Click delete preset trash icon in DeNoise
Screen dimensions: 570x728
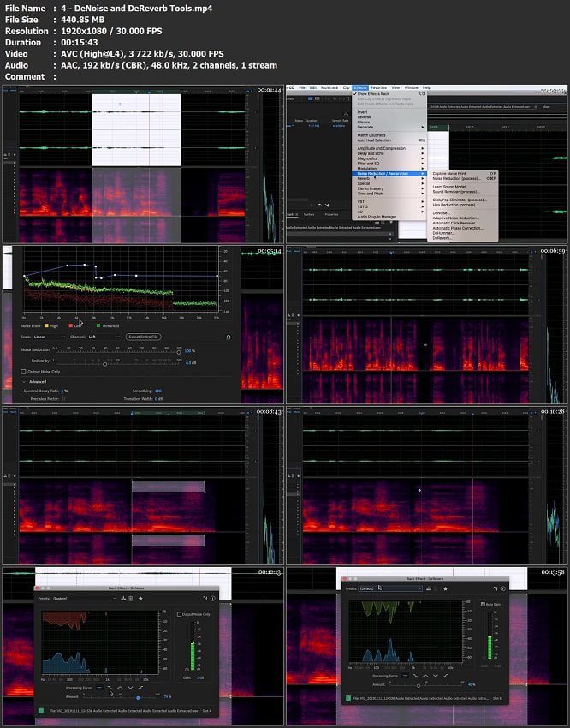(x=130, y=599)
